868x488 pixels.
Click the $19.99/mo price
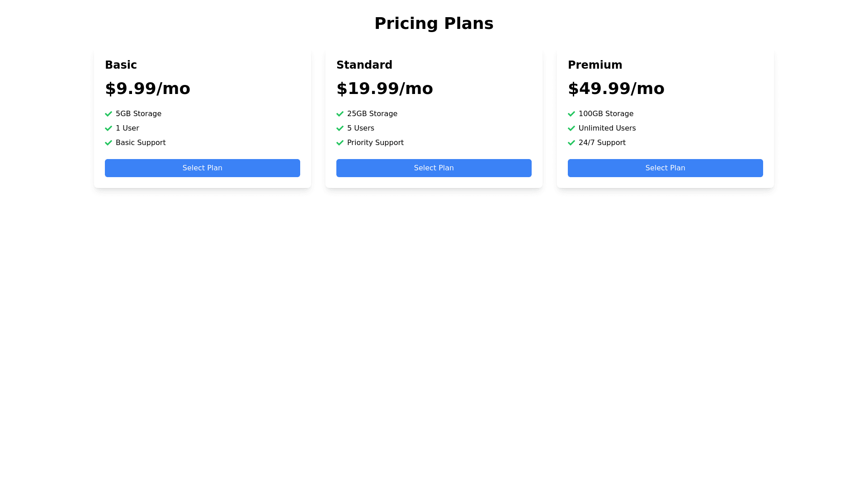[x=384, y=89]
